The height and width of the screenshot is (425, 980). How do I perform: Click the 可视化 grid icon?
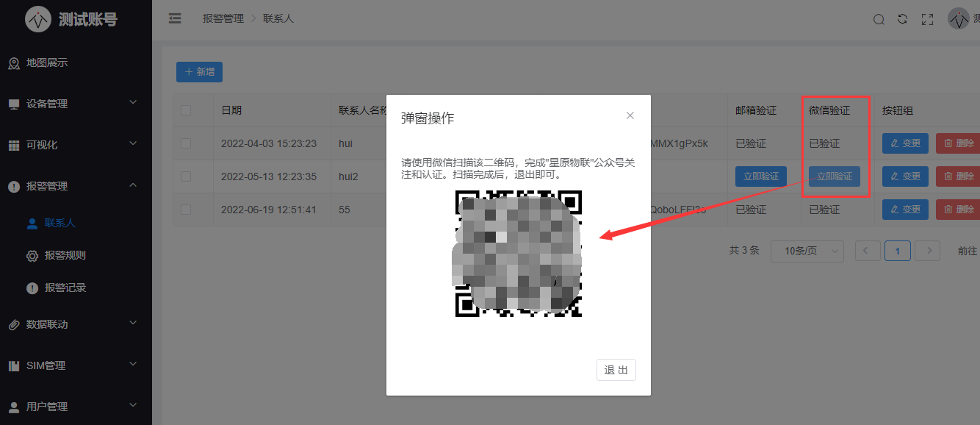(x=14, y=146)
